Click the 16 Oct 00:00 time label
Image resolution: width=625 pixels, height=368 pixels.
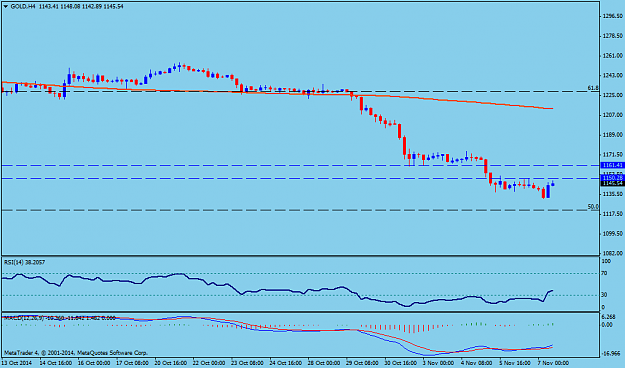coord(94,363)
